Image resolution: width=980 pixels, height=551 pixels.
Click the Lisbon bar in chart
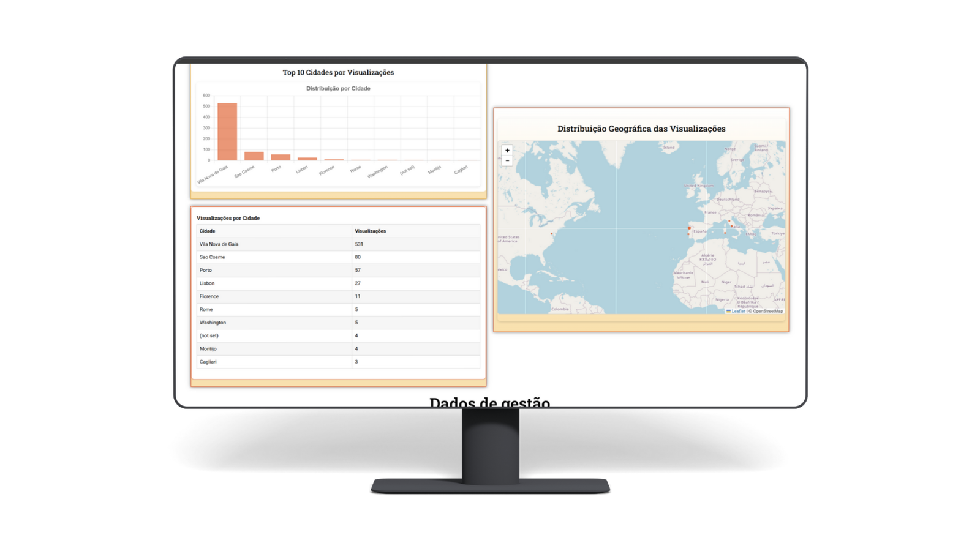click(307, 159)
